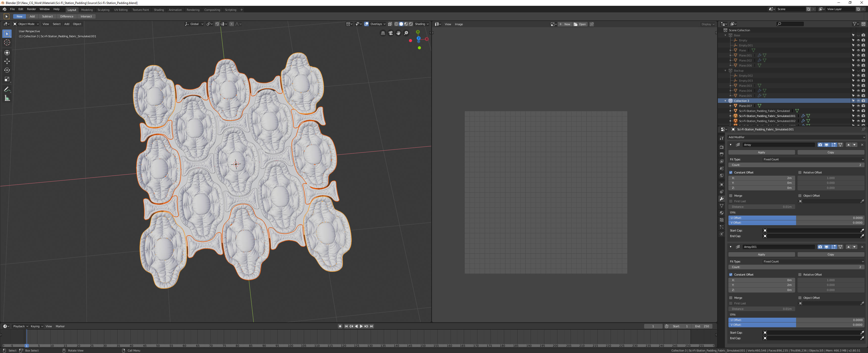This screenshot has width=868, height=353.
Task: Open the Render menu
Action: click(x=31, y=9)
